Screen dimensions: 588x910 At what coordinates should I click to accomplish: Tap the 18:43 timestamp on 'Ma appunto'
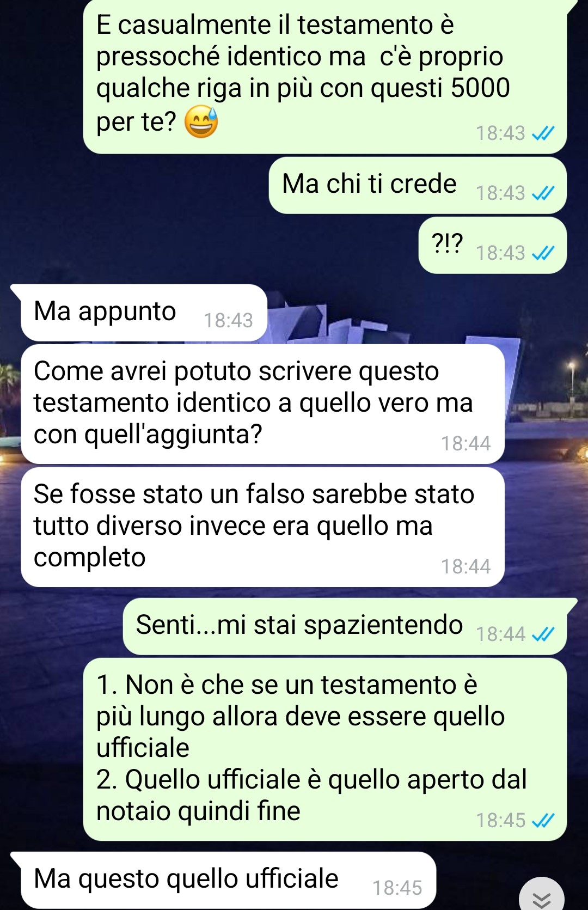pyautogui.click(x=228, y=320)
